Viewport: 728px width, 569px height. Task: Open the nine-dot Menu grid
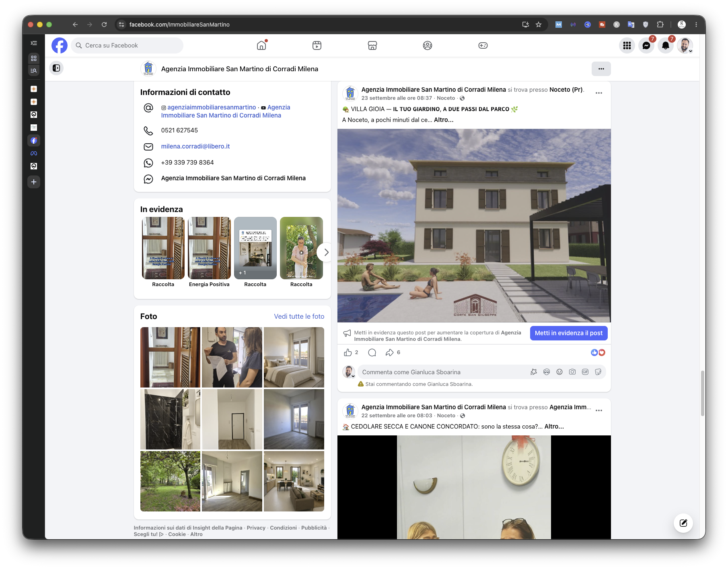click(x=627, y=45)
